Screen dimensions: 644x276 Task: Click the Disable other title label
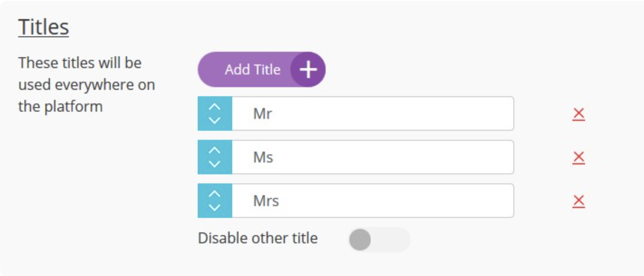coord(258,238)
